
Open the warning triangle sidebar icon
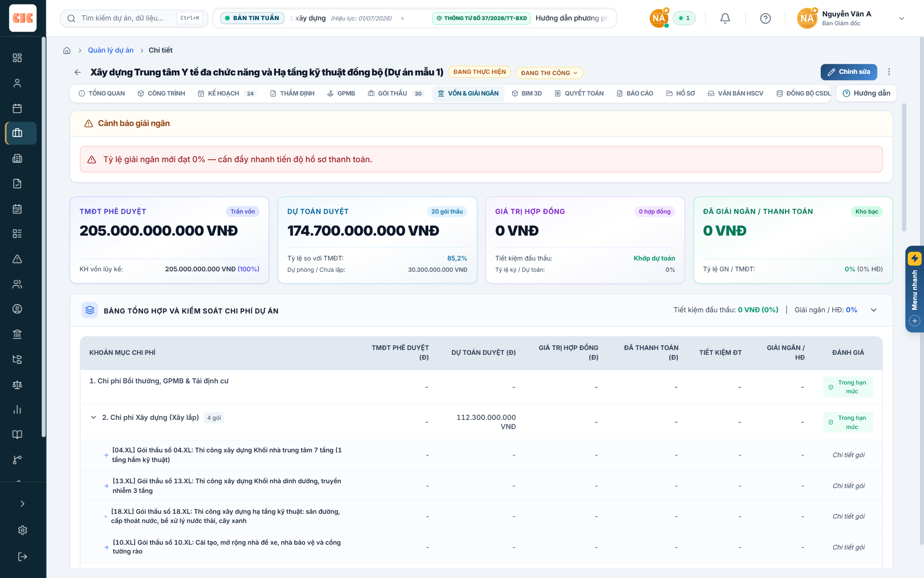(17, 259)
